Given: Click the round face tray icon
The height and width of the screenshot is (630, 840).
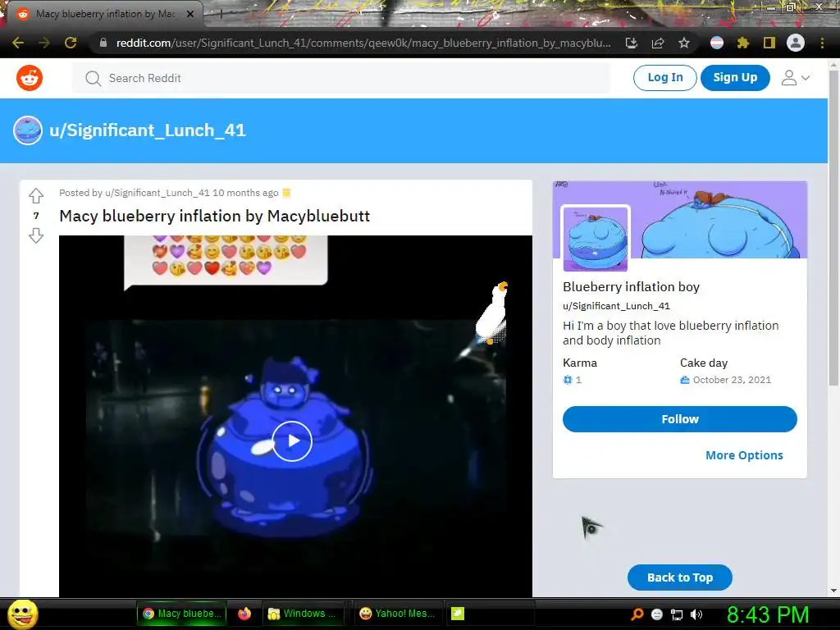Looking at the screenshot, I should (657, 614).
